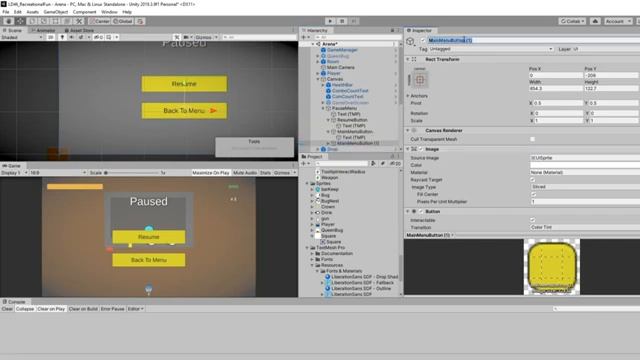The image size is (640, 360).
Task: Click the Project search by label icon
Action: coord(382,163)
